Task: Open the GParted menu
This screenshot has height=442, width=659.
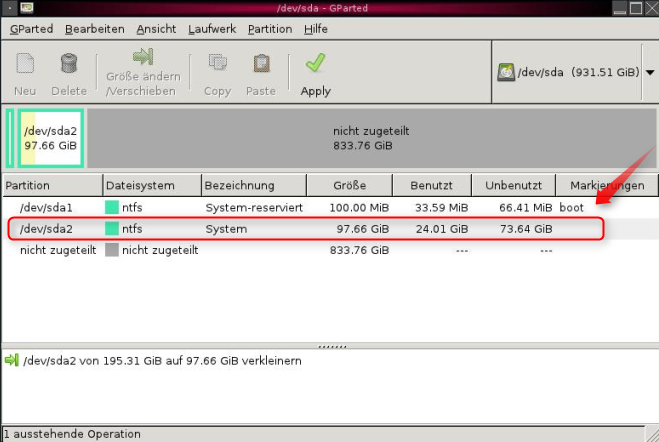Action: (x=31, y=29)
